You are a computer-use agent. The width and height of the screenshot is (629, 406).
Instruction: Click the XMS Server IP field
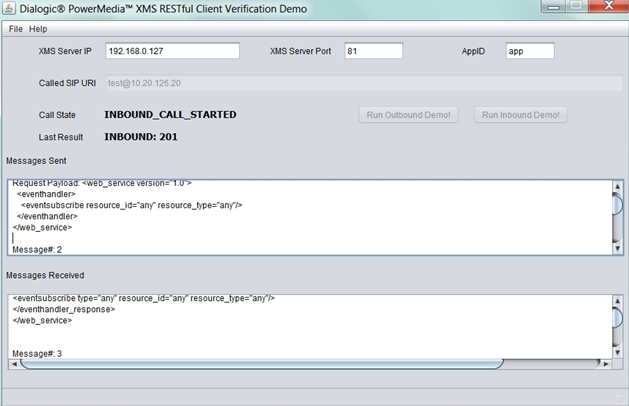[x=172, y=51]
